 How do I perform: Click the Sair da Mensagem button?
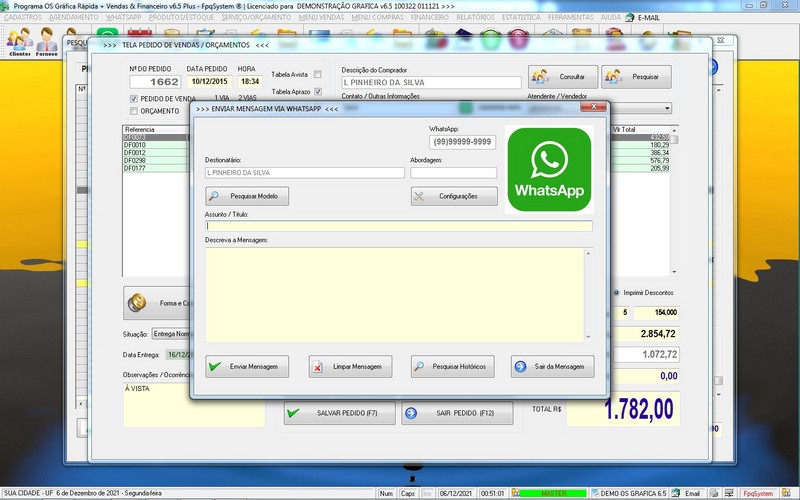click(x=553, y=366)
